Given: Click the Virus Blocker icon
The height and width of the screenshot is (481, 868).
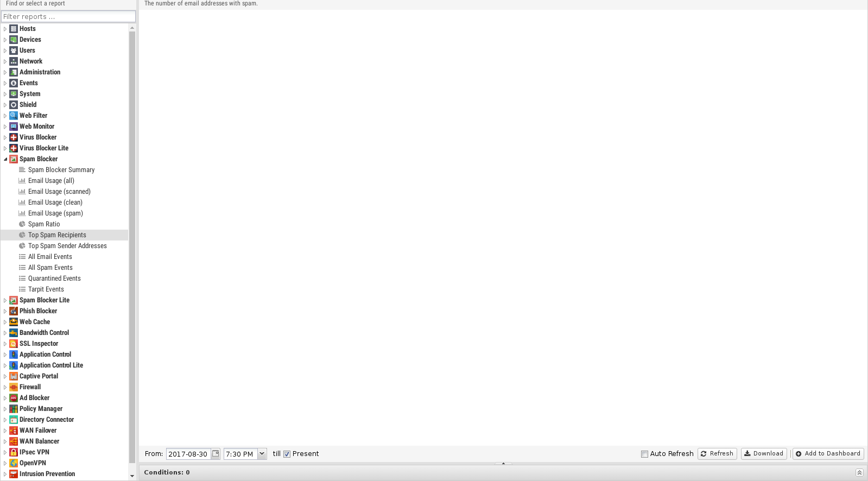Looking at the screenshot, I should (x=14, y=137).
